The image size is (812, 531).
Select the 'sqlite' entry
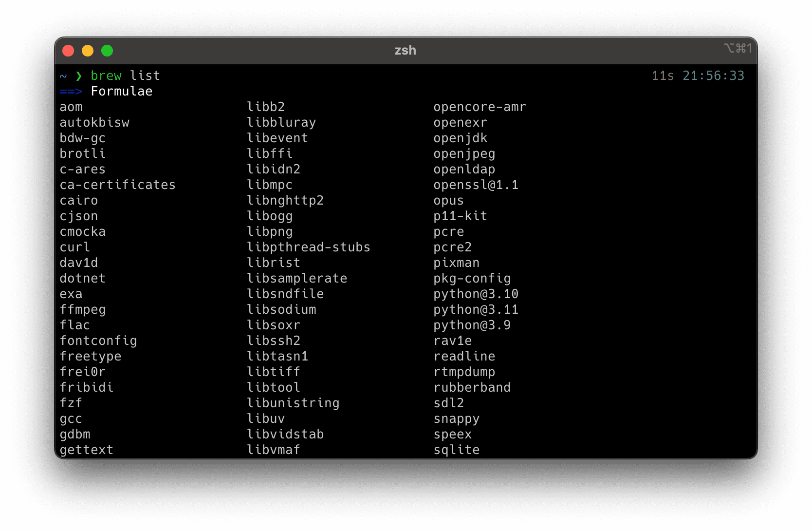pyautogui.click(x=457, y=450)
